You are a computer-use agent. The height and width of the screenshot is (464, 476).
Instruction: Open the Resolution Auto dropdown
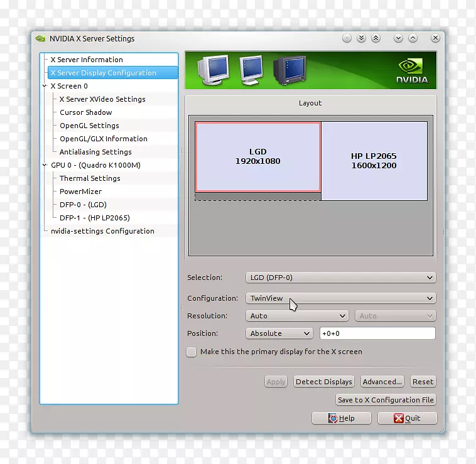[x=297, y=316]
